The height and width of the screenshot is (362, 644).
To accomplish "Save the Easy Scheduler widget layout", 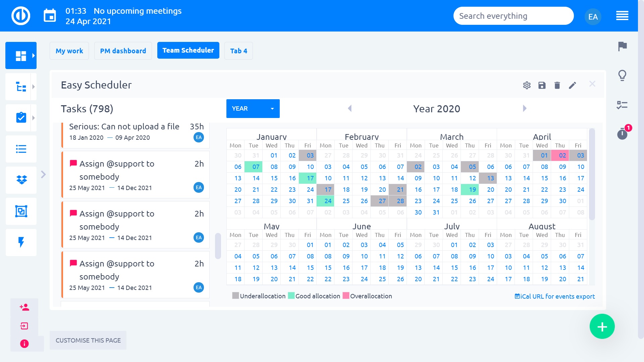I will point(542,85).
